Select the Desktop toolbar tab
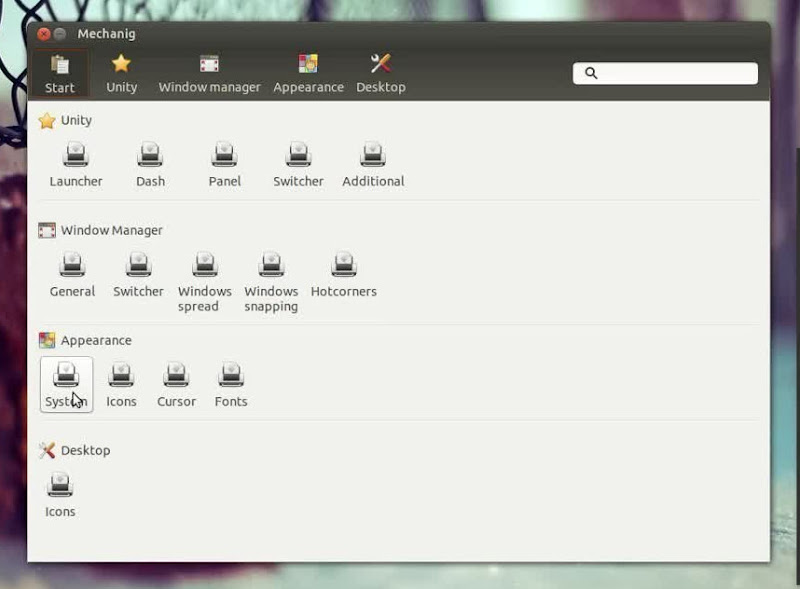The height and width of the screenshot is (589, 800). 381,74
